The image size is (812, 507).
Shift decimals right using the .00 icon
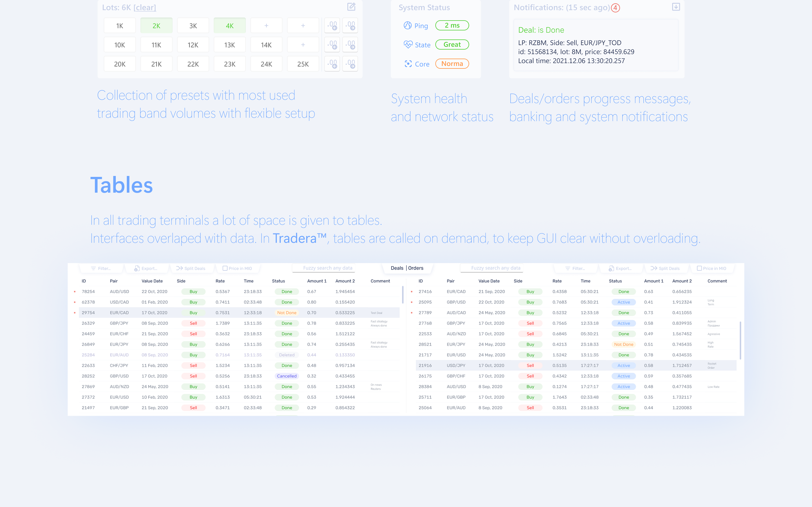point(351,25)
